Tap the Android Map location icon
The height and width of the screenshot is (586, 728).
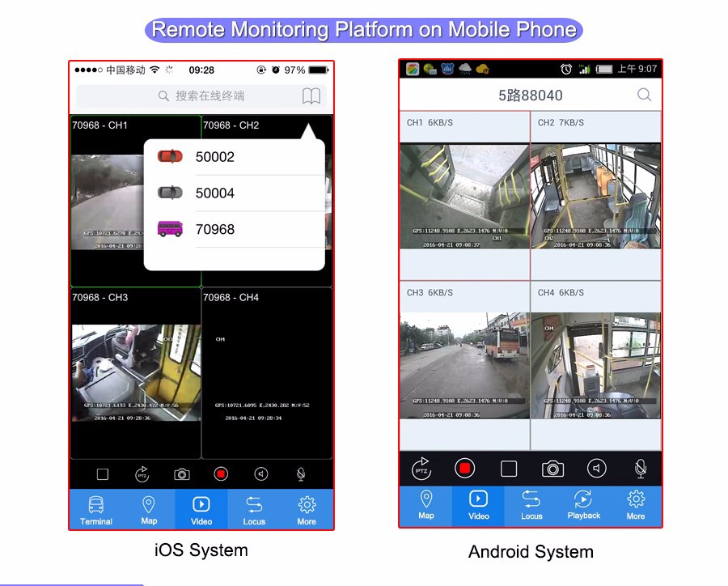[x=426, y=506]
